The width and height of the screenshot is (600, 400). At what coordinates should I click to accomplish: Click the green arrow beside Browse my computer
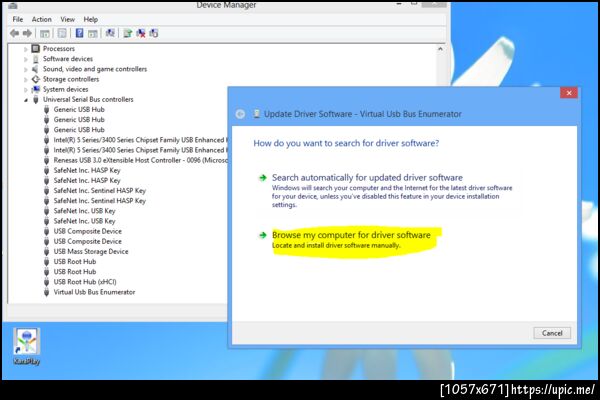coord(262,235)
